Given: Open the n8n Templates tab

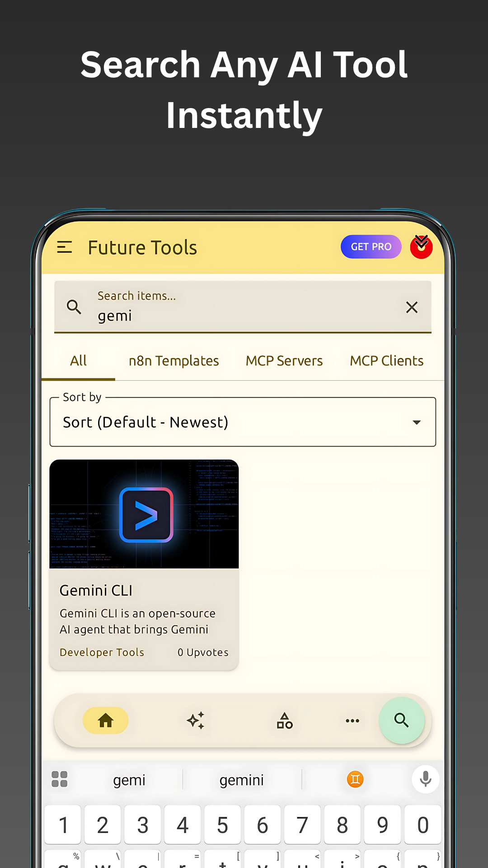Looking at the screenshot, I should point(174,361).
